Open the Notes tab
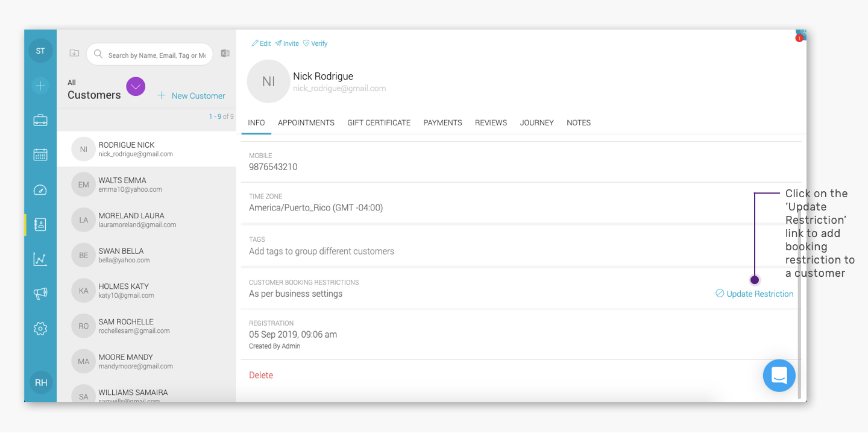Viewport: 868px width, 433px height. pos(579,122)
